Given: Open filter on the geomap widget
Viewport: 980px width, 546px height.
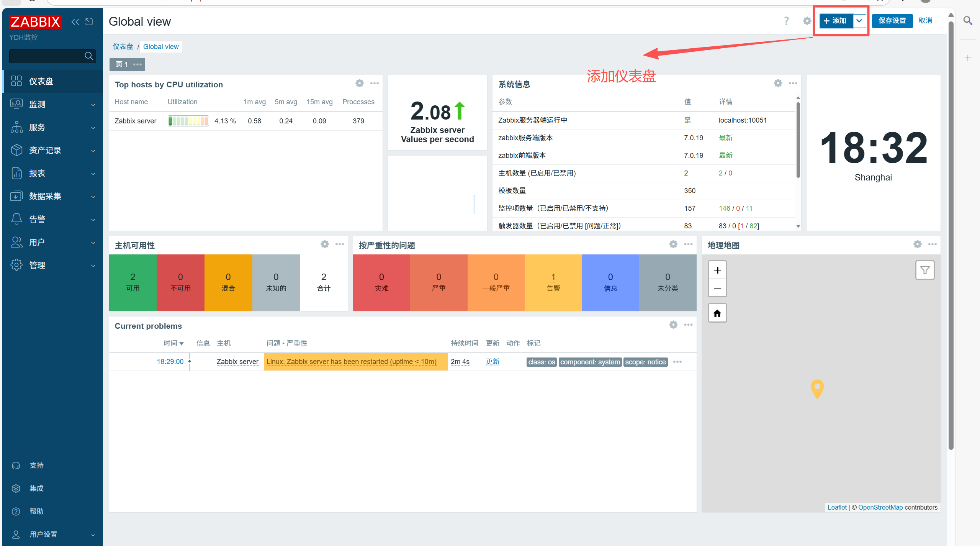Looking at the screenshot, I should [x=924, y=271].
